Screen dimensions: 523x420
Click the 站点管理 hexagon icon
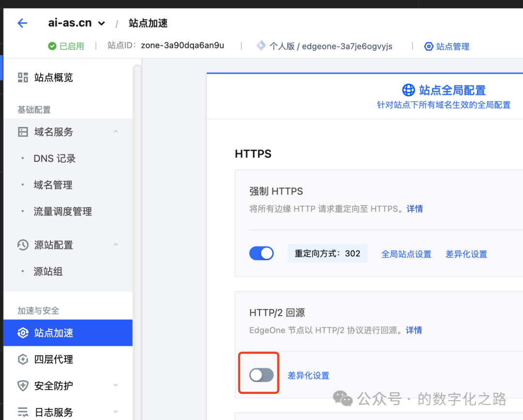click(428, 46)
